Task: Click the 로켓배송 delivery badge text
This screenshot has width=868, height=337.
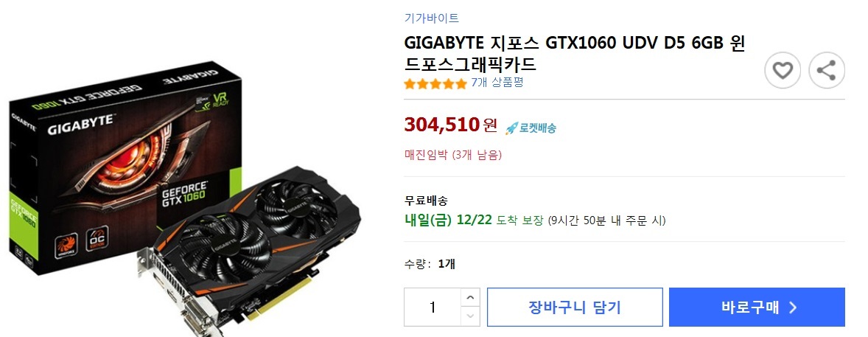Action: (537, 128)
